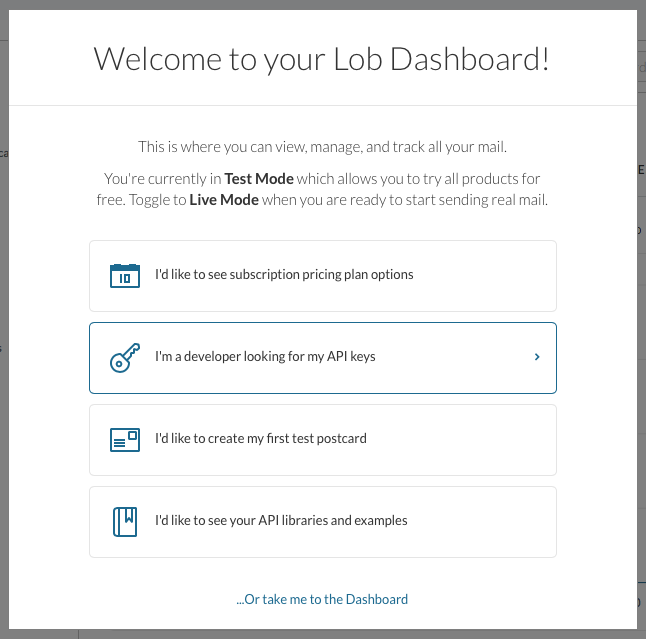Click empty right area of the subscription pricing card

(484, 276)
